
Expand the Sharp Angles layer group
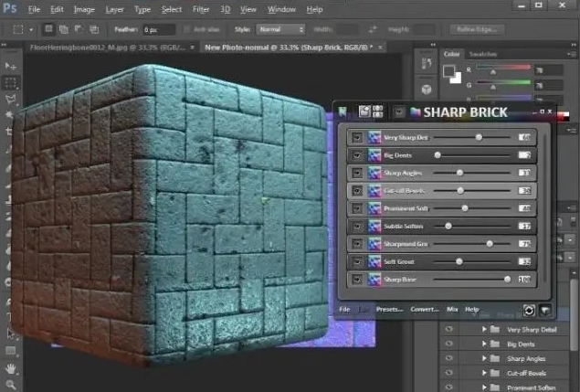482,360
